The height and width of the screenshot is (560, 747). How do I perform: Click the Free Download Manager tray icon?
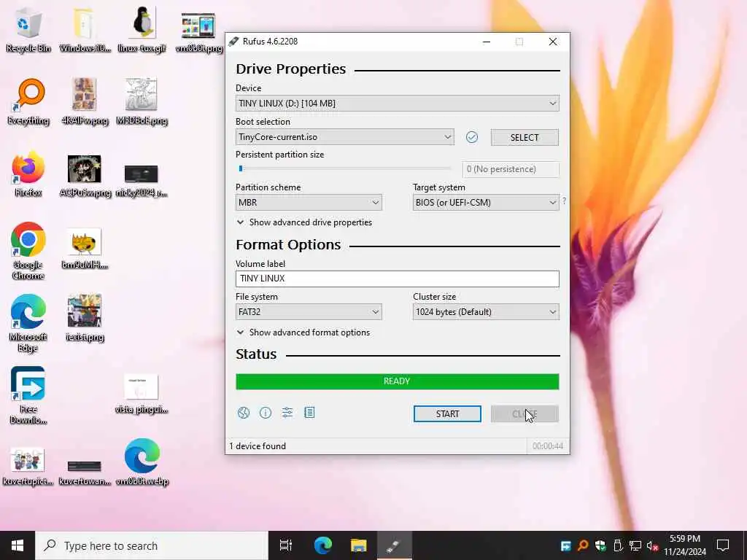pyautogui.click(x=565, y=545)
